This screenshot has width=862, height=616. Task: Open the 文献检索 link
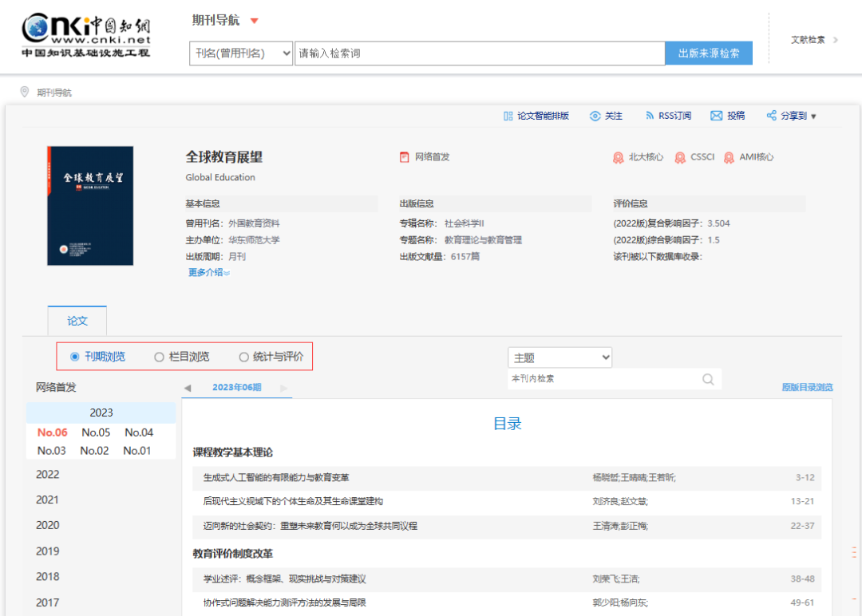pos(808,40)
